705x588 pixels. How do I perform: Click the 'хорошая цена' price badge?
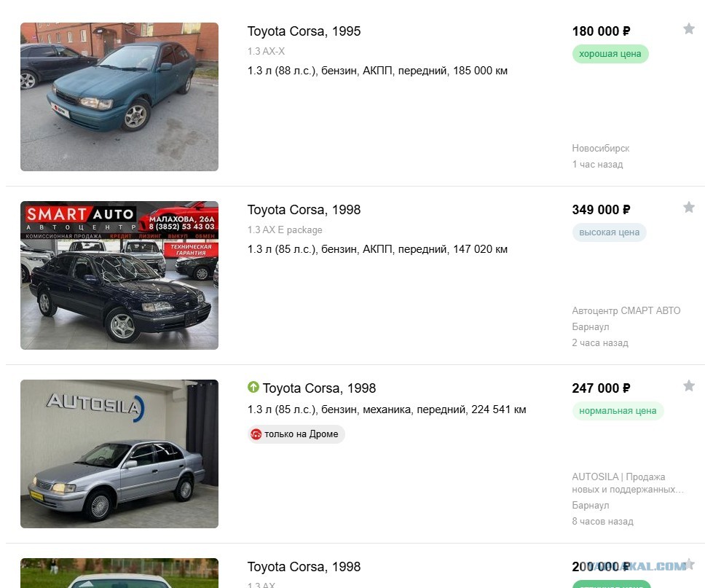point(610,54)
